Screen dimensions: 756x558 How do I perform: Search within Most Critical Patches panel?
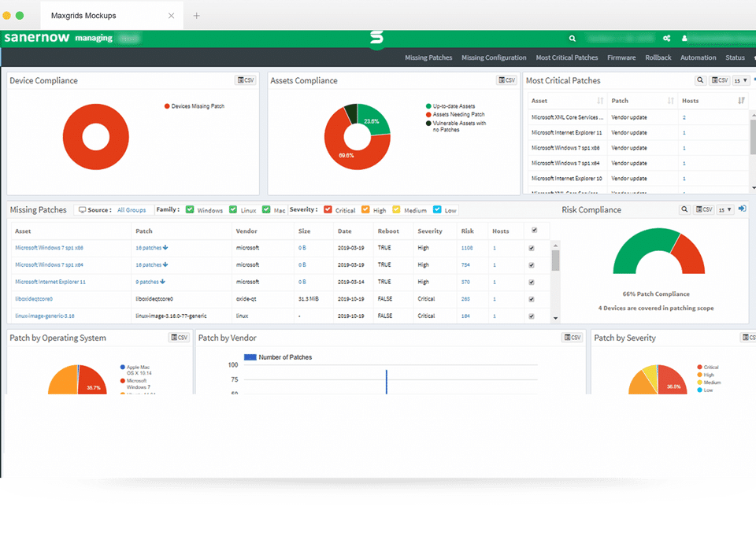coord(700,80)
